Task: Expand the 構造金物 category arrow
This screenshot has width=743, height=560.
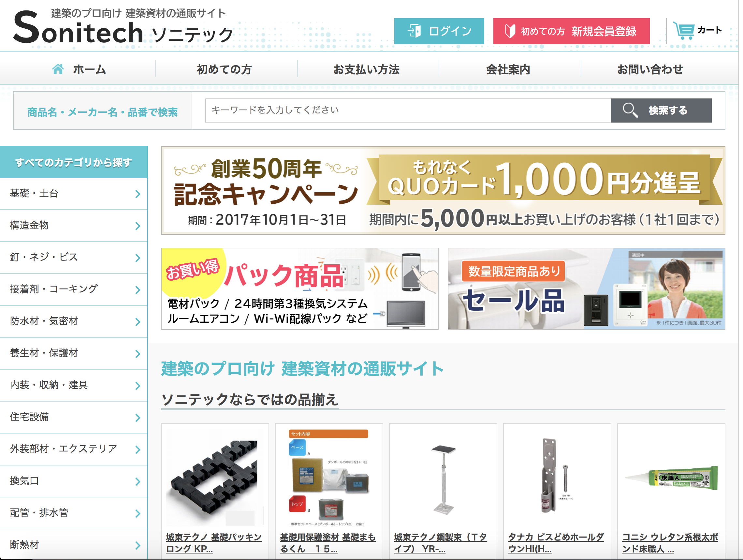Action: click(x=138, y=226)
